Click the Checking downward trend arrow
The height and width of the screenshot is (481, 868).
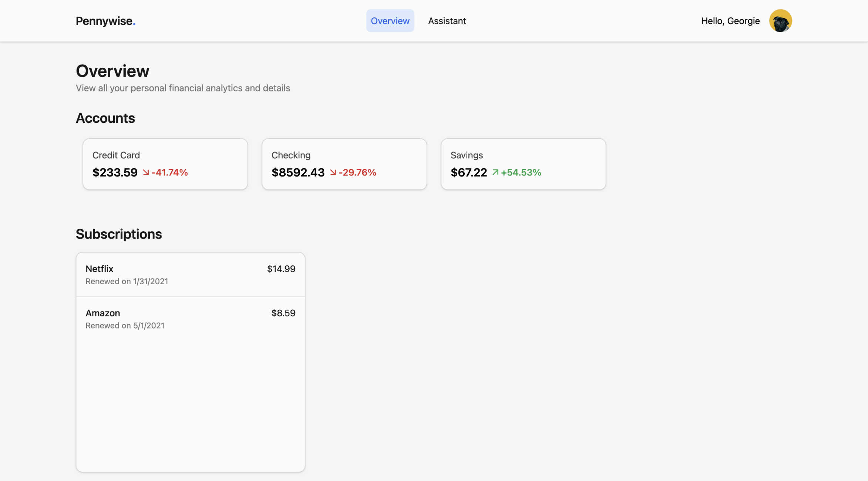[x=333, y=172]
